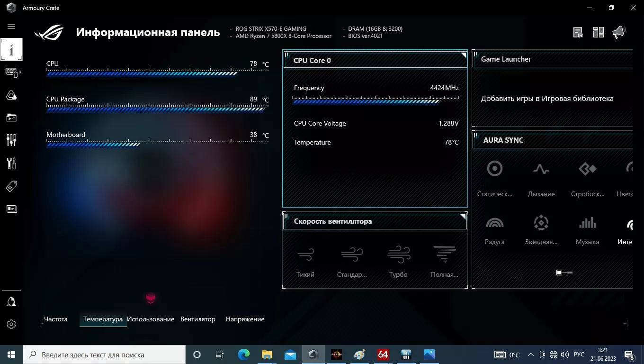
Task: Switch to the Частота tab
Action: [x=56, y=319]
